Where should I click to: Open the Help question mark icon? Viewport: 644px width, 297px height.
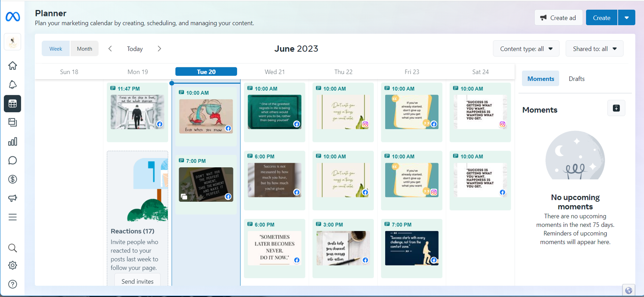12,284
